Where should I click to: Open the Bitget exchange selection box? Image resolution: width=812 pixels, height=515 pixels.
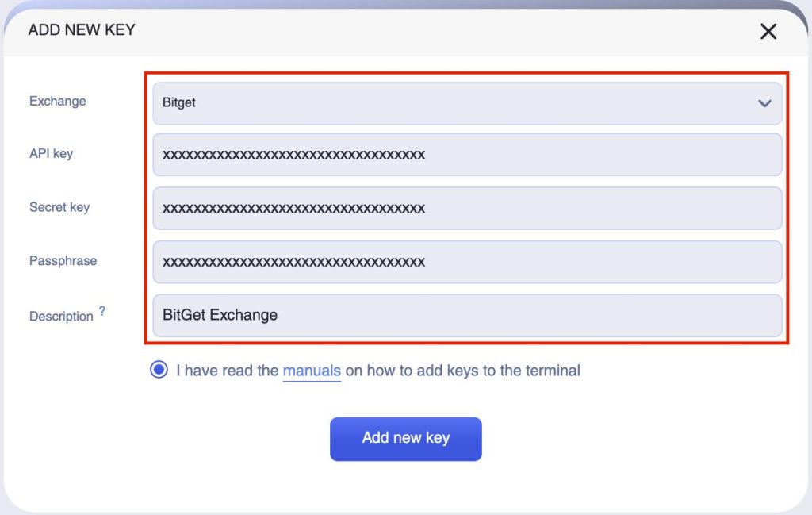(452, 103)
